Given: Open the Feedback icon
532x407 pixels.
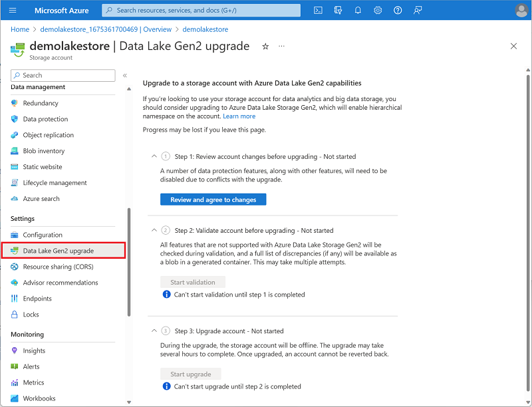Looking at the screenshot, I should point(418,10).
